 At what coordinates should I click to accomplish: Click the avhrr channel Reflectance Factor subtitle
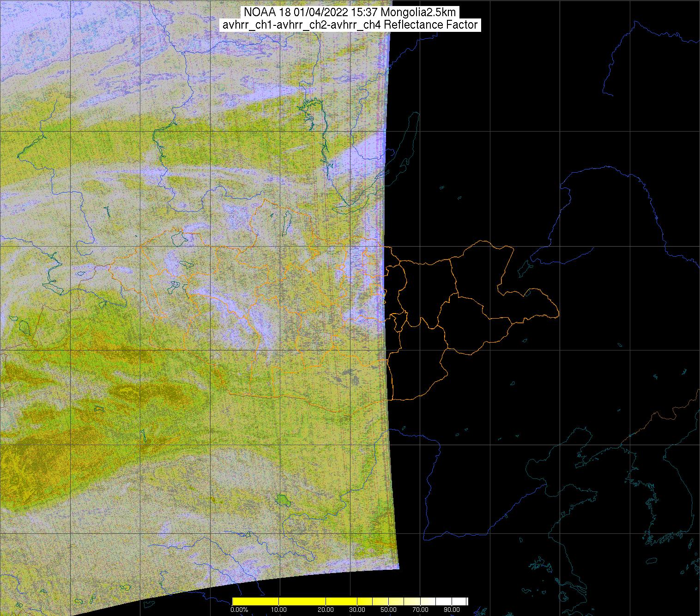(350, 25)
